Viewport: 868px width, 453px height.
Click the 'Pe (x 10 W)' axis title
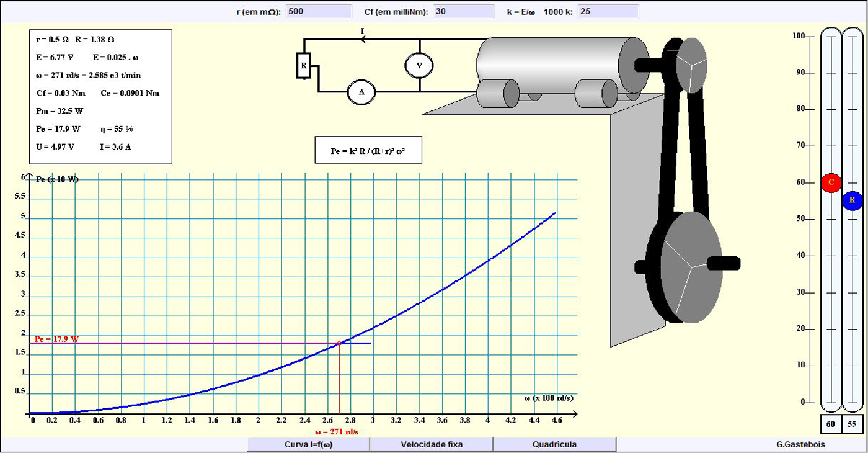click(x=57, y=179)
